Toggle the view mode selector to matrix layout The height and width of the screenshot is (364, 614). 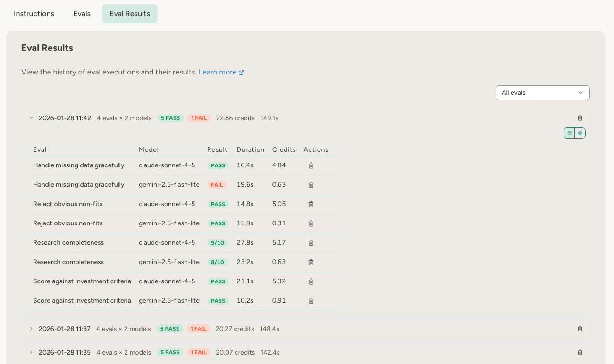click(x=580, y=133)
